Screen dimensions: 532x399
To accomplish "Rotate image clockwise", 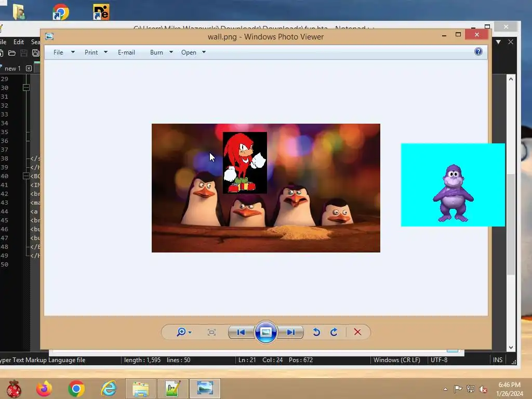I will tap(334, 332).
